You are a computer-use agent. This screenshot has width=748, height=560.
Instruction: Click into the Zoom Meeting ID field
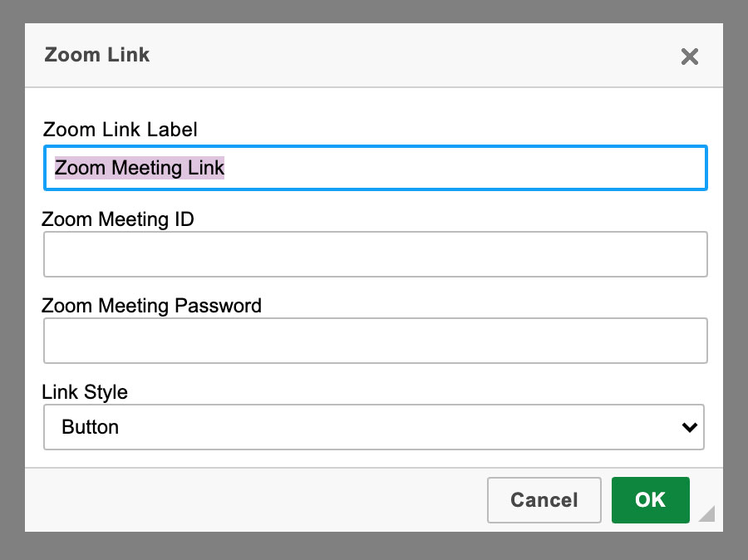tap(375, 254)
